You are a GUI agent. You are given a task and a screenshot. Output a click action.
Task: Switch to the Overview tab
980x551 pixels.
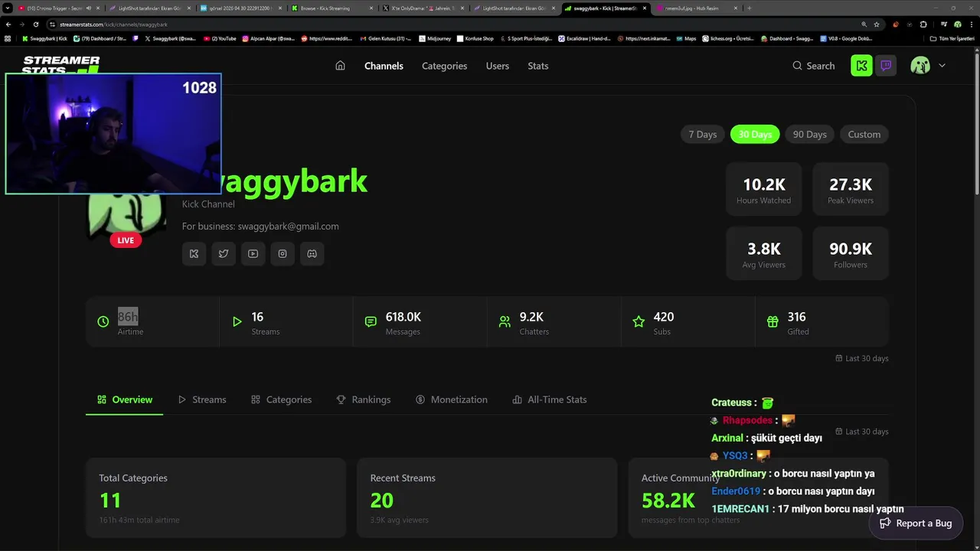click(125, 399)
